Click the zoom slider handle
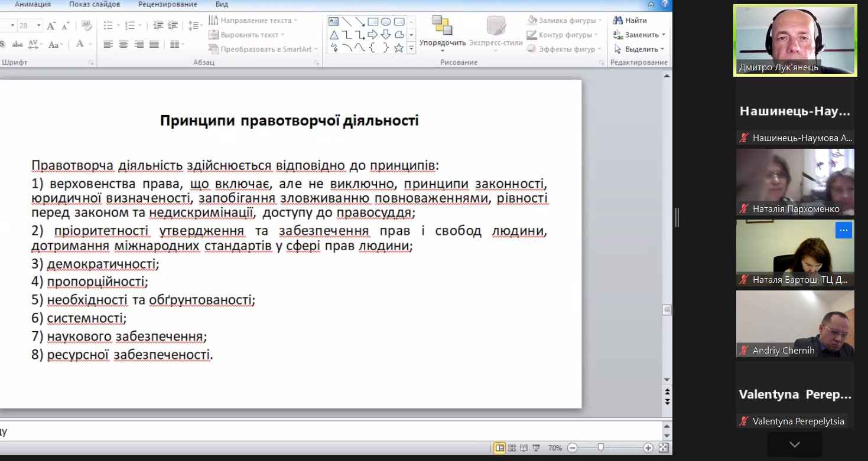 click(600, 448)
